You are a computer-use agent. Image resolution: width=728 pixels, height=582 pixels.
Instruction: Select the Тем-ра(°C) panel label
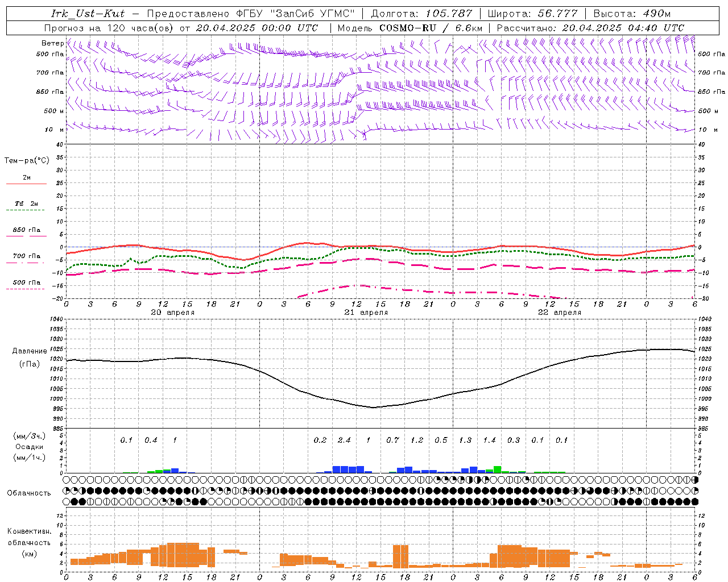click(27, 161)
